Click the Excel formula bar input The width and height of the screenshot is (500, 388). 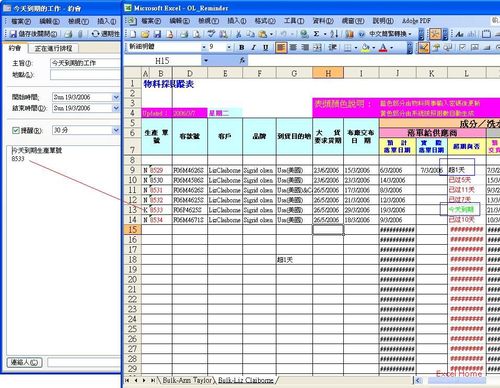(x=373, y=61)
